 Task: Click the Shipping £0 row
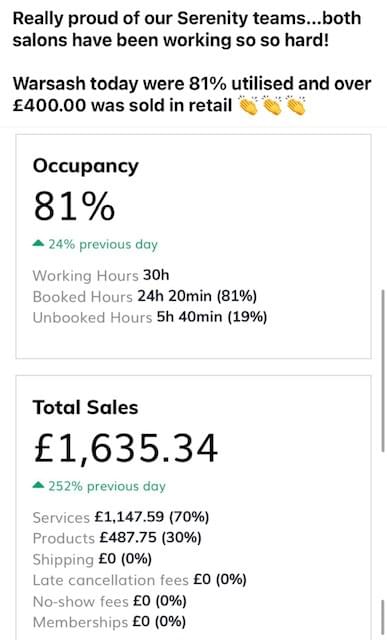tap(92, 559)
